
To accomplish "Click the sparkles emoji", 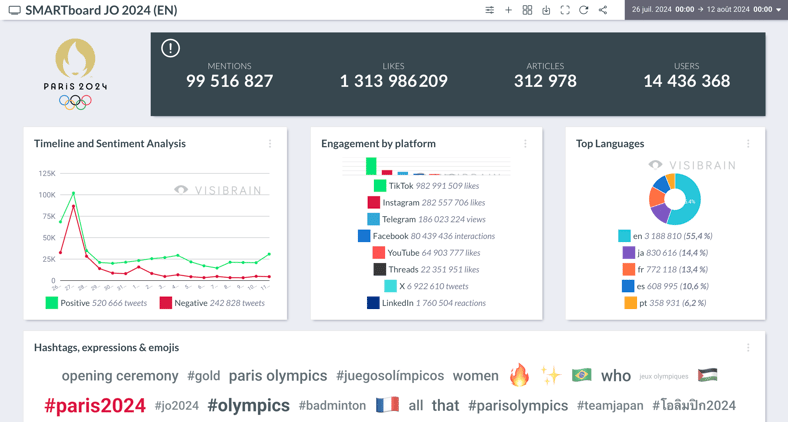I will (x=550, y=375).
